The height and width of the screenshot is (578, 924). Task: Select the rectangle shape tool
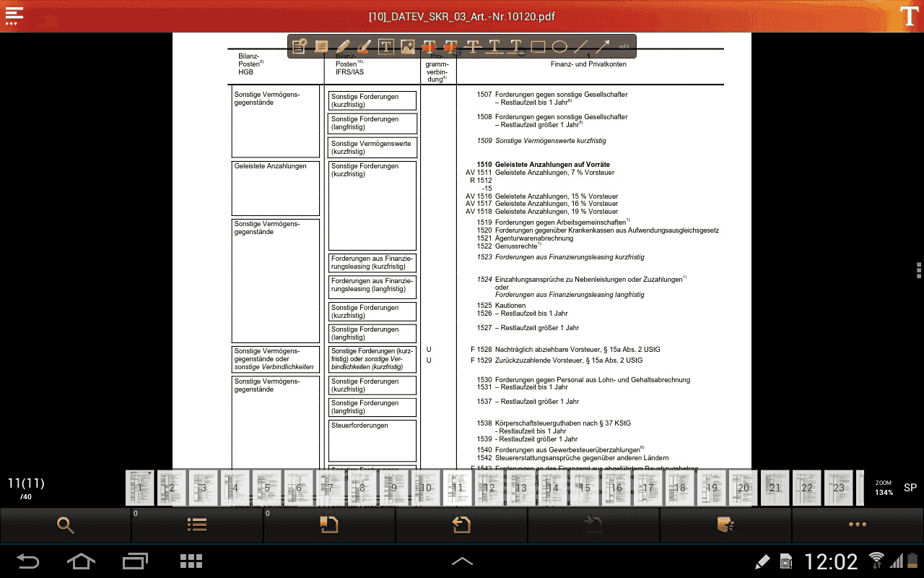point(538,47)
